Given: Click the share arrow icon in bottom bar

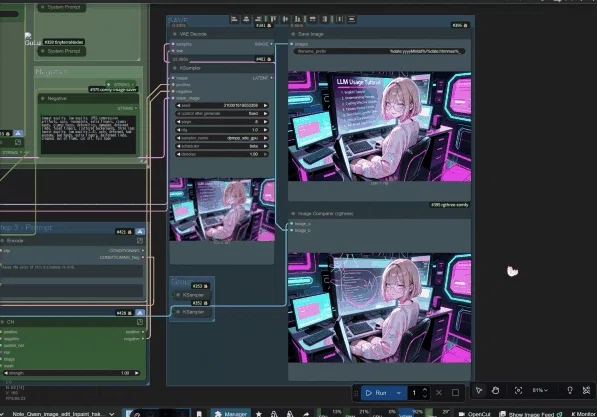Looking at the screenshot, I should tap(306, 414).
